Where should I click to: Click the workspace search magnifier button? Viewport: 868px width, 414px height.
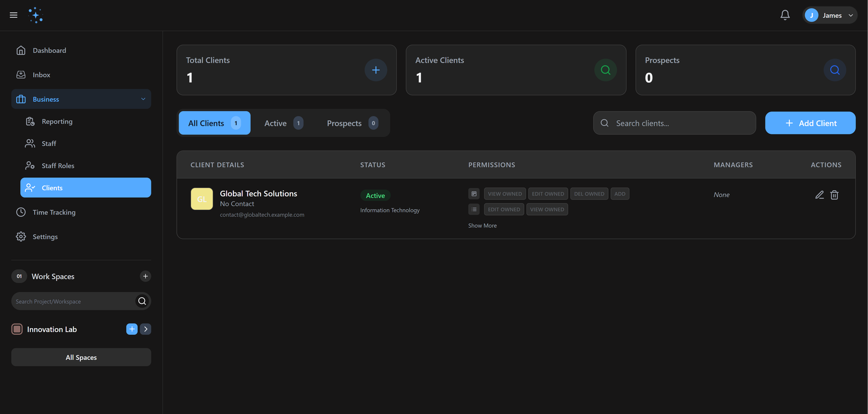(142, 301)
